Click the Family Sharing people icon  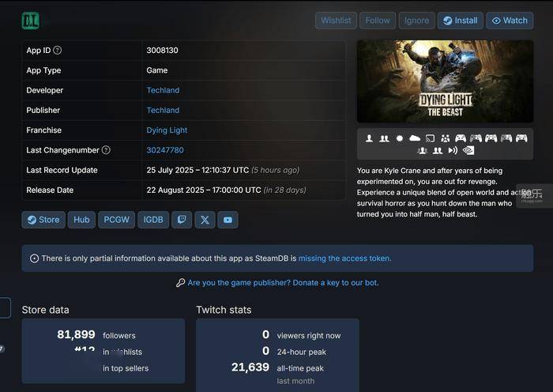(x=445, y=138)
